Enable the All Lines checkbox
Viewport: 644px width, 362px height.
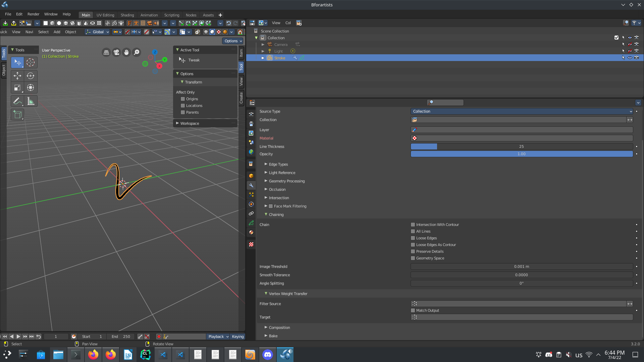(413, 231)
